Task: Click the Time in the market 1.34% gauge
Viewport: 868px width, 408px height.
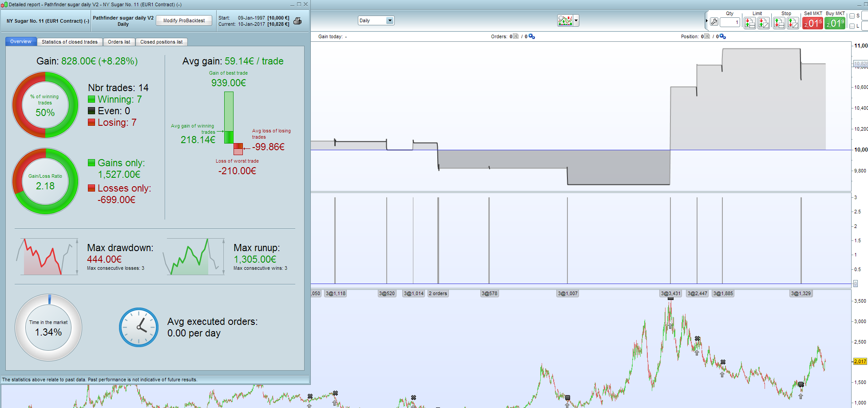Action: tap(48, 328)
